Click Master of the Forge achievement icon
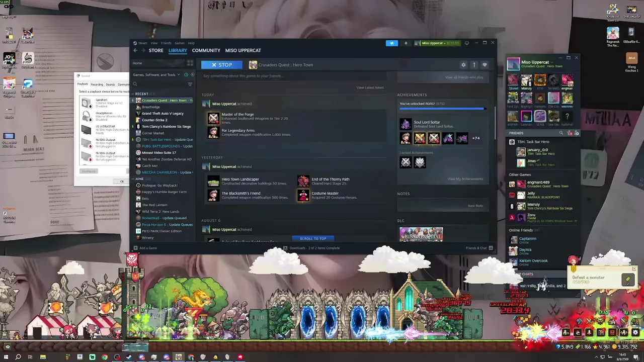644x362 pixels. point(213,118)
